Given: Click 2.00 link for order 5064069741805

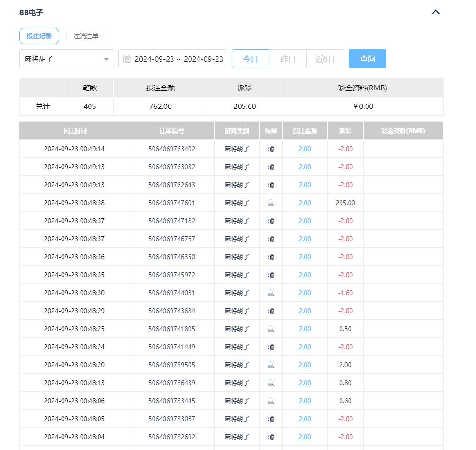Looking at the screenshot, I should (305, 329).
